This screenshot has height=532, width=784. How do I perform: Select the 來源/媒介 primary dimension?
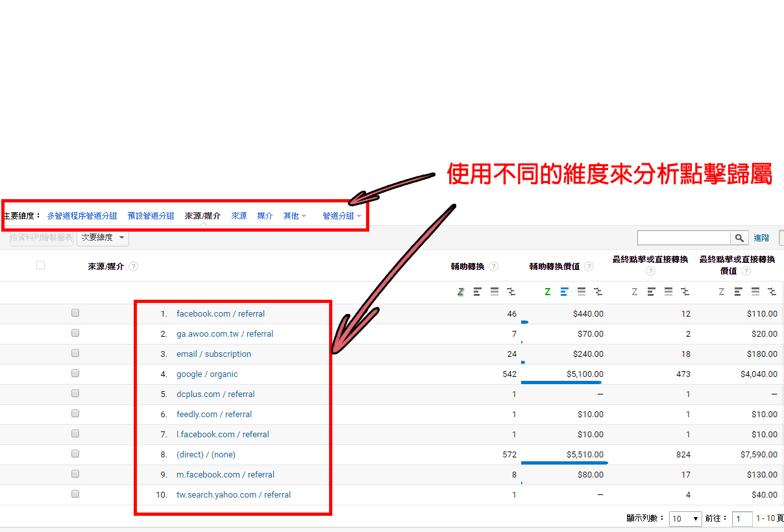202,216
